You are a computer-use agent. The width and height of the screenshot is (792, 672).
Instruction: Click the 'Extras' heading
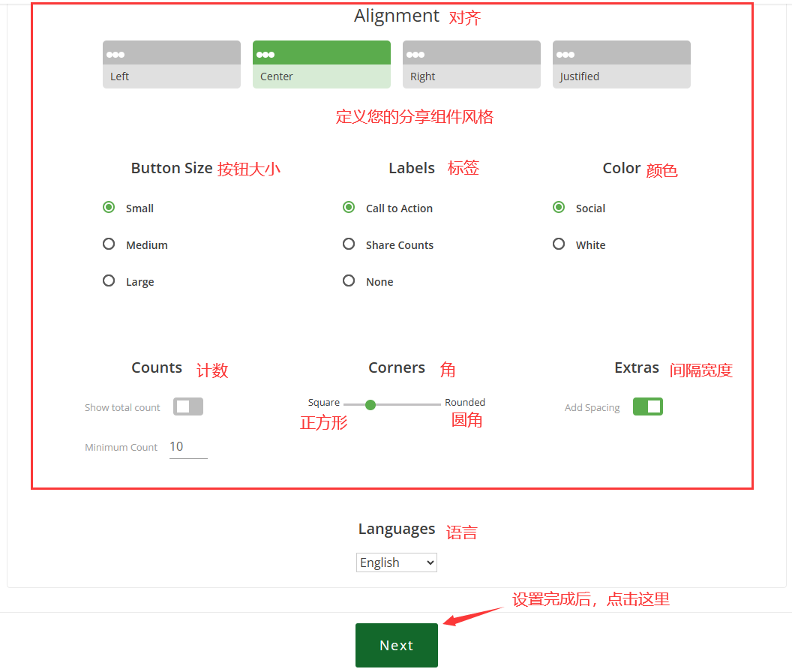(637, 367)
